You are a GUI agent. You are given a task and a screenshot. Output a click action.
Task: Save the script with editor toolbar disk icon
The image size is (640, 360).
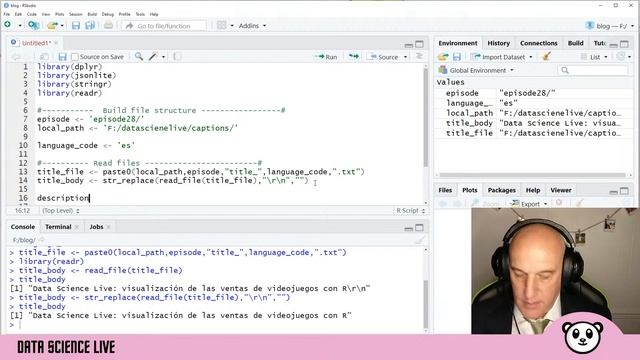pyautogui.click(x=62, y=57)
